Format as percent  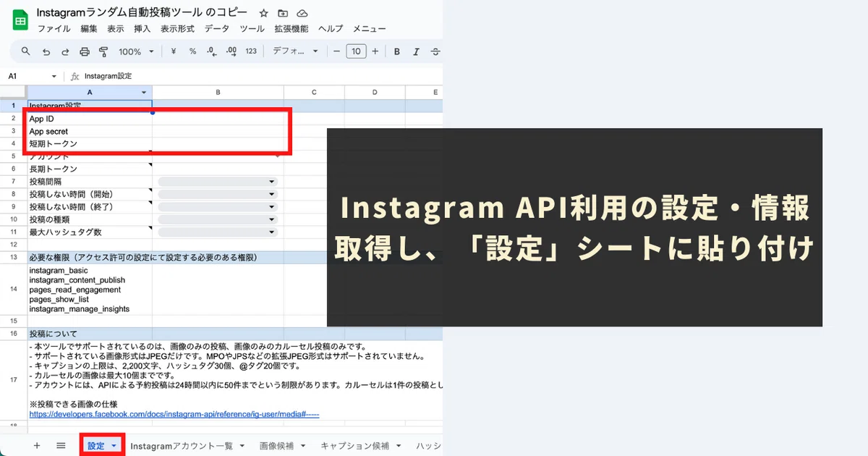(x=192, y=51)
